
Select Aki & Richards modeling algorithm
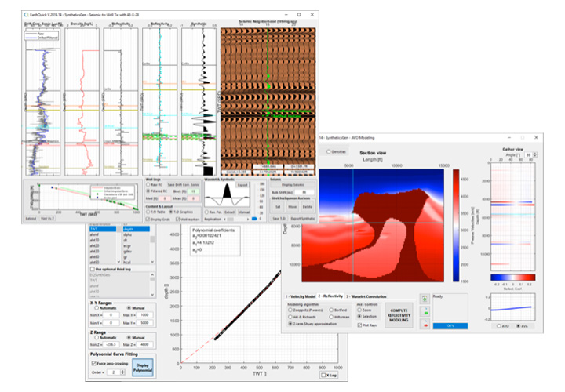pos(290,315)
